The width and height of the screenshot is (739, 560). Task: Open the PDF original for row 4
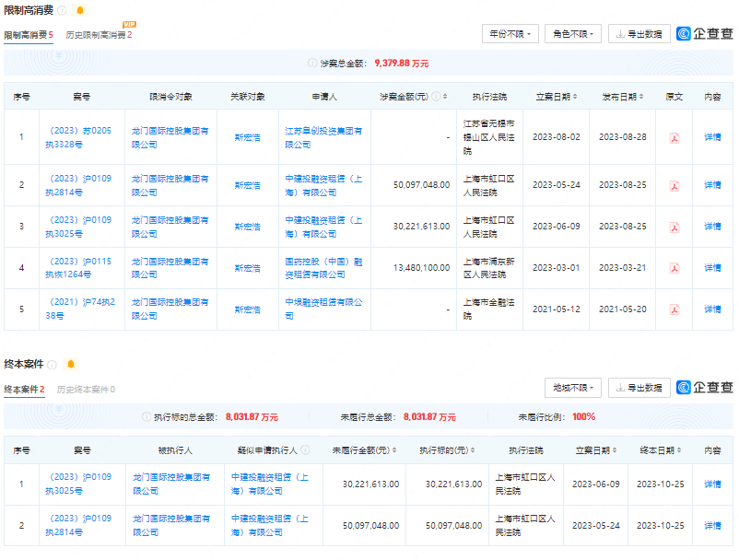(x=674, y=268)
